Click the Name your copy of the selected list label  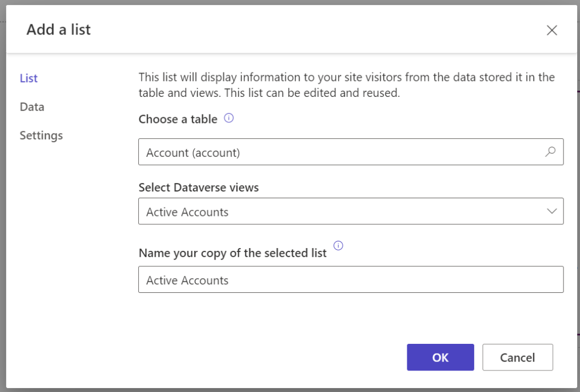click(232, 253)
